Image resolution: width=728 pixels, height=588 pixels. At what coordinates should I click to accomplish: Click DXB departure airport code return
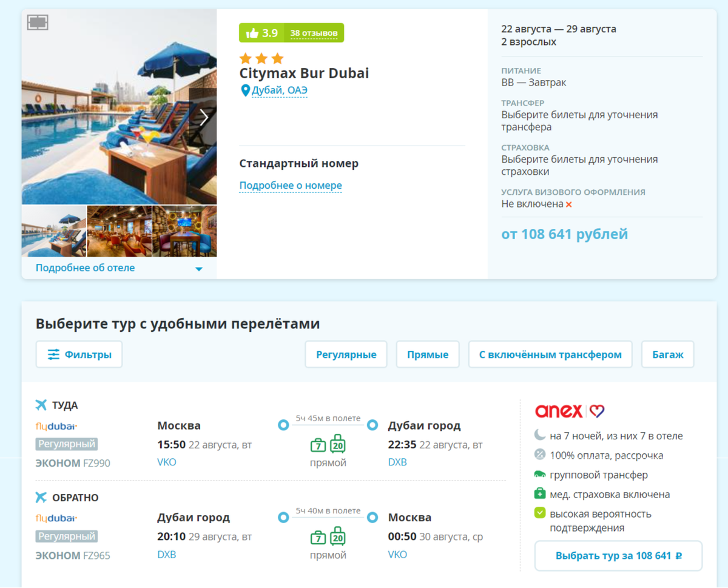click(167, 555)
